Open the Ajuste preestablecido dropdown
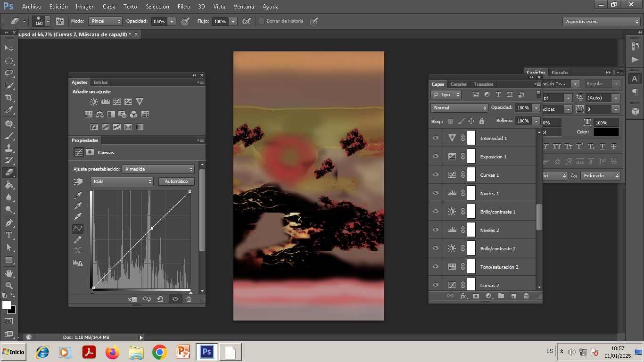 (x=158, y=169)
